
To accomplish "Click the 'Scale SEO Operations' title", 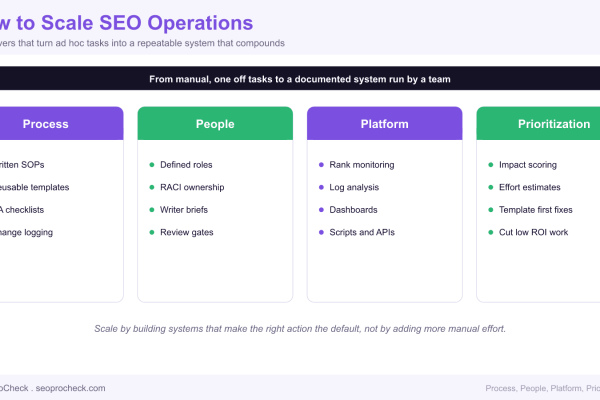I will (x=126, y=23).
